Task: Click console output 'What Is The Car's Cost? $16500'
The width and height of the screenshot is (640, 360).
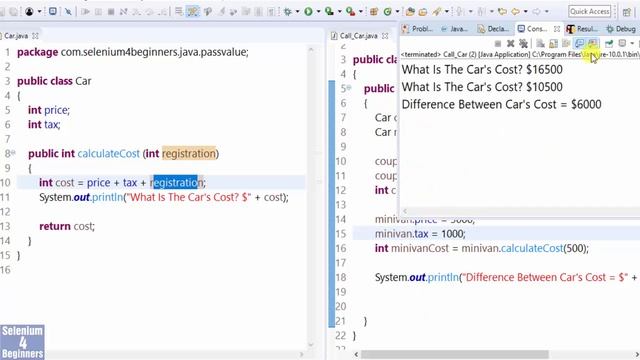Action: [x=482, y=69]
